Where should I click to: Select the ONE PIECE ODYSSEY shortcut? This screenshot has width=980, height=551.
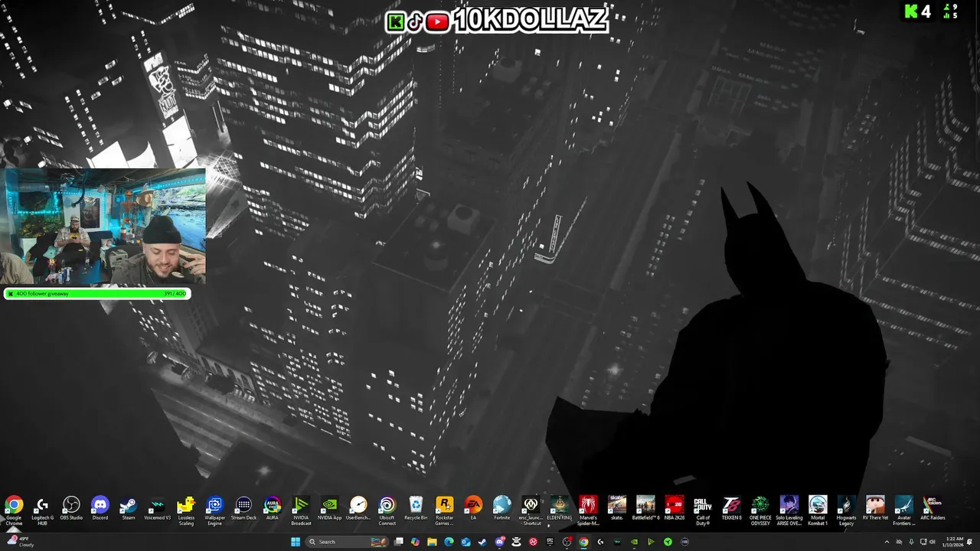click(x=760, y=508)
